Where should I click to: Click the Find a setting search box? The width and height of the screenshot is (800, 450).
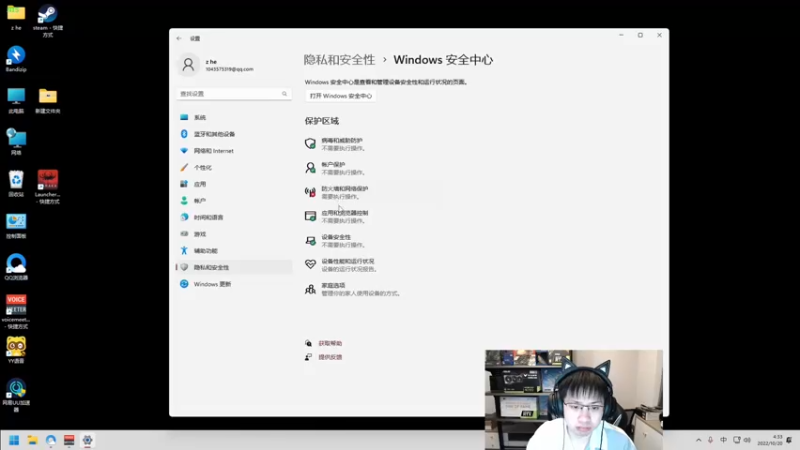pyautogui.click(x=234, y=94)
